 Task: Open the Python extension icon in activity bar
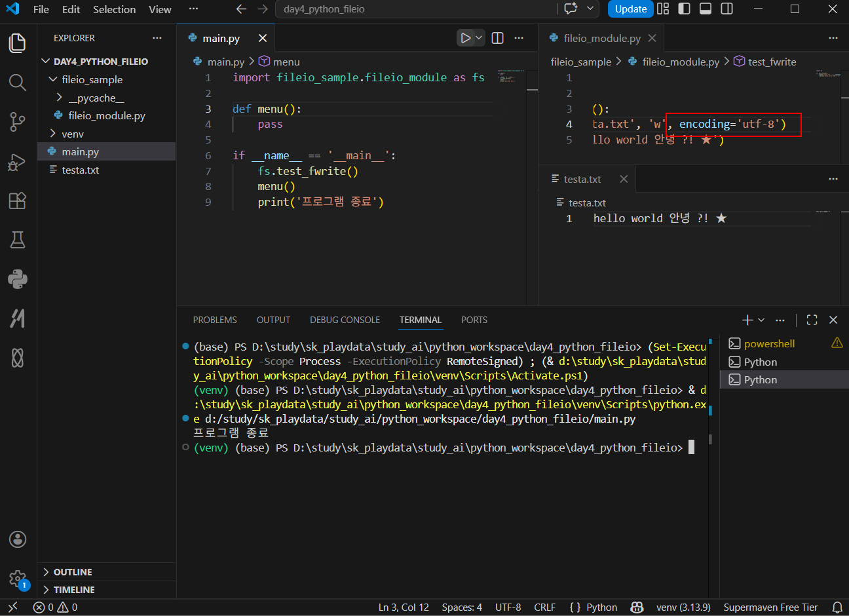click(x=18, y=279)
